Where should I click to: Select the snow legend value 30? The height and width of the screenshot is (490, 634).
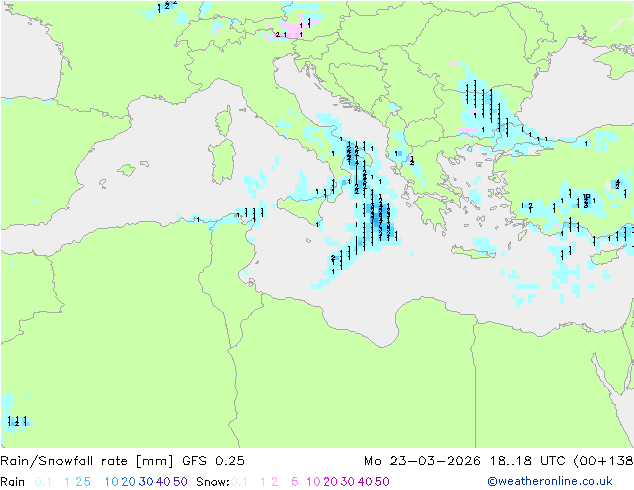(x=348, y=482)
